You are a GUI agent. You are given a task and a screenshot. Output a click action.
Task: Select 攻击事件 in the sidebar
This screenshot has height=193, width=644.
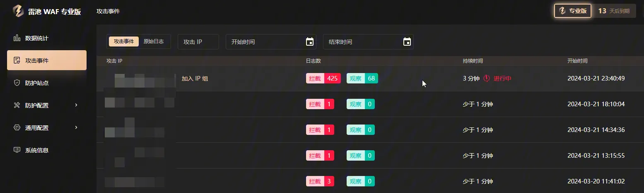point(47,61)
